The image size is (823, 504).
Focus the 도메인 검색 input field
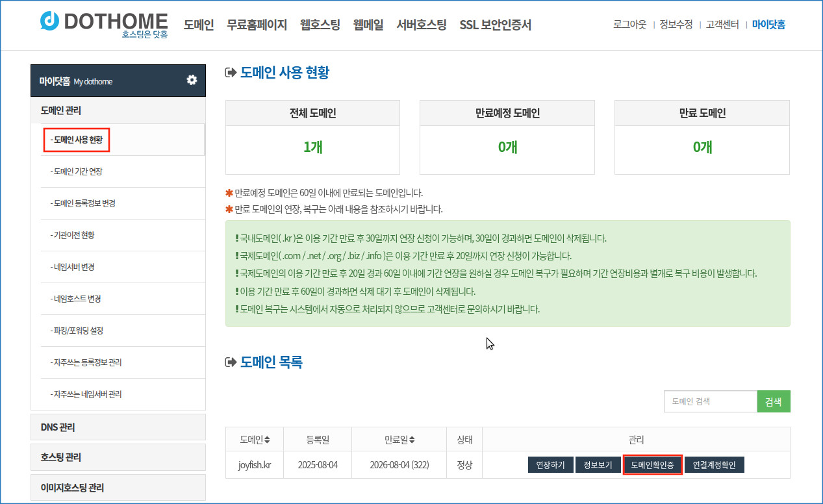[x=710, y=401]
